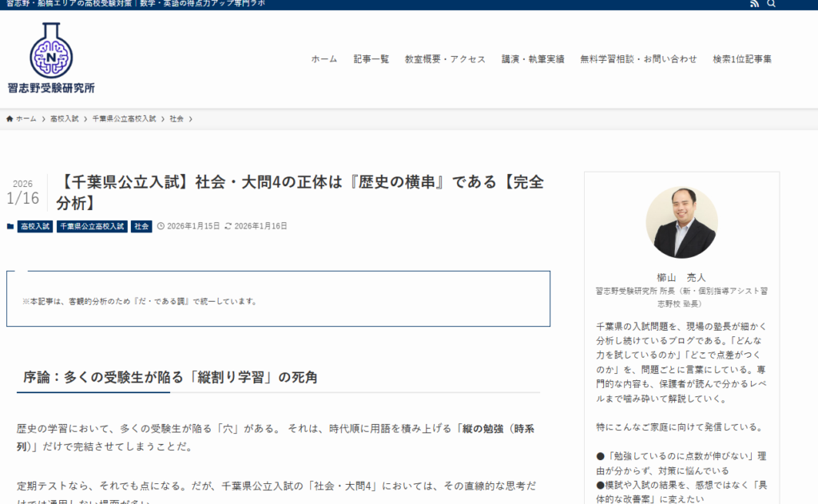
Task: Open 無料学習相談・お問い合わせ page
Action: pyautogui.click(x=638, y=59)
